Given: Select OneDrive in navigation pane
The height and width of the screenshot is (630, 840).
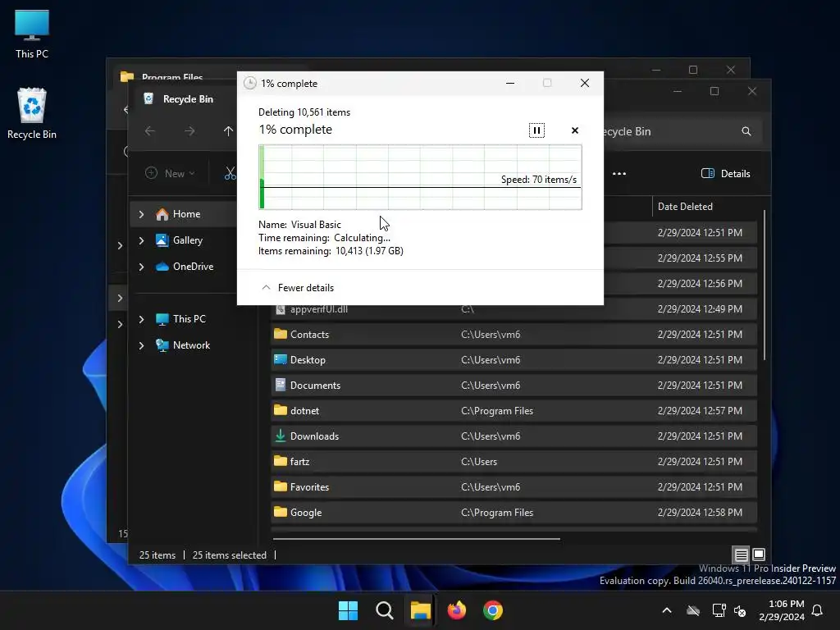Looking at the screenshot, I should (x=192, y=267).
